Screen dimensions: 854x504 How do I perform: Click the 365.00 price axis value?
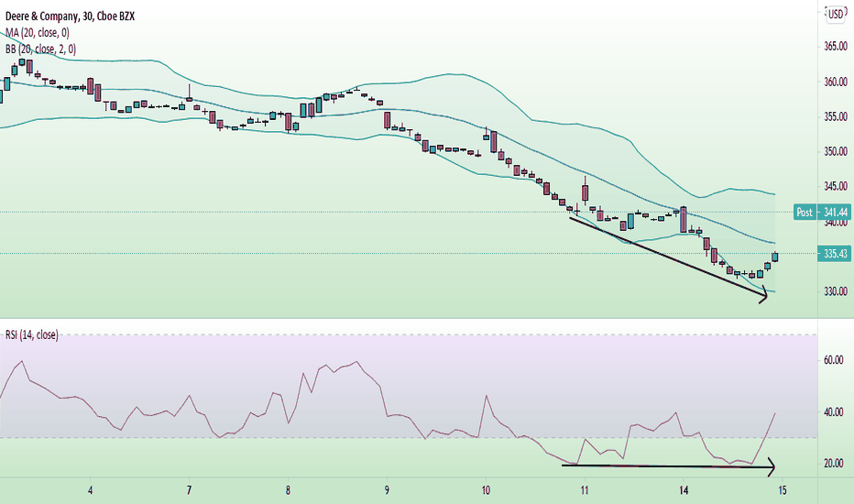[x=836, y=47]
